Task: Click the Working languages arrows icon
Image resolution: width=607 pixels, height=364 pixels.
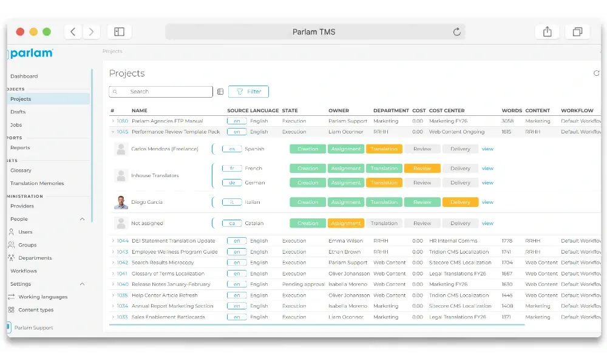Action: pos(11,297)
